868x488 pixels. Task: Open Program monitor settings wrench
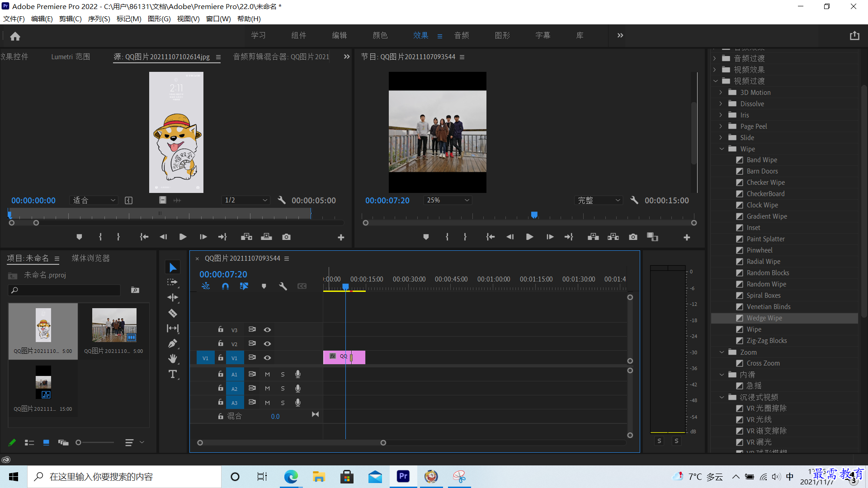(x=634, y=200)
